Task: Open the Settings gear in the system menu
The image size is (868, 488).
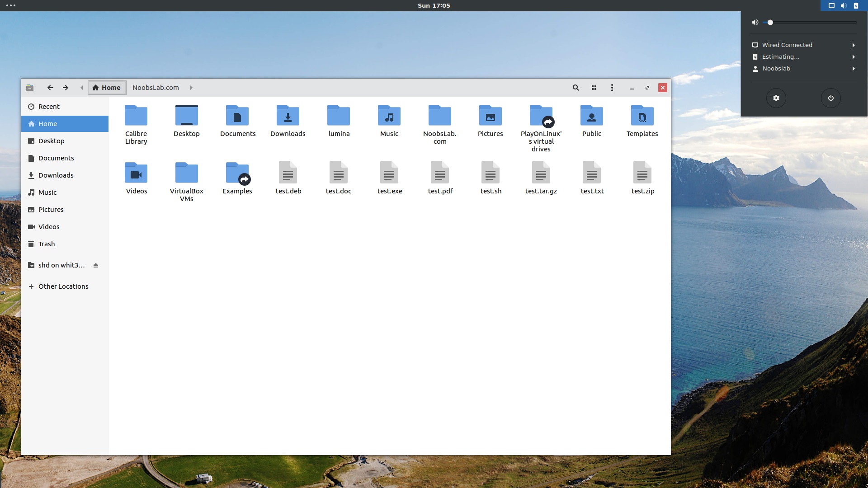Action: click(x=776, y=98)
